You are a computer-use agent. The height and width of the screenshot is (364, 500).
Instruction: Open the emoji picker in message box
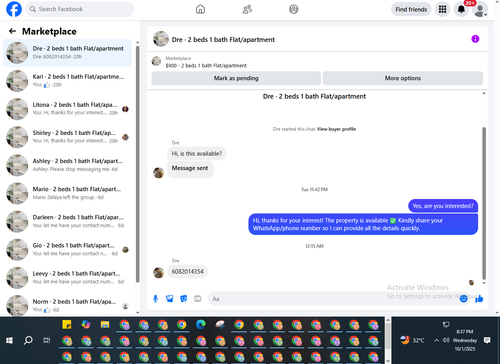(463, 299)
